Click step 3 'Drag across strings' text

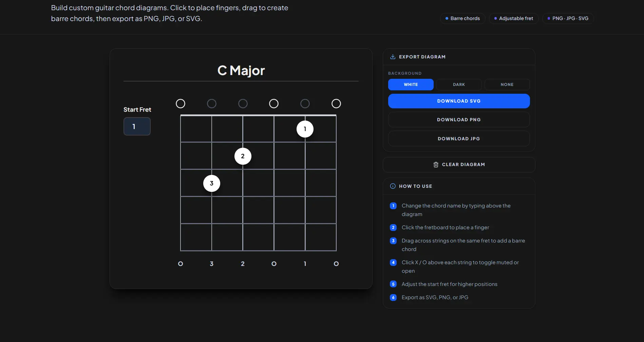pos(463,245)
